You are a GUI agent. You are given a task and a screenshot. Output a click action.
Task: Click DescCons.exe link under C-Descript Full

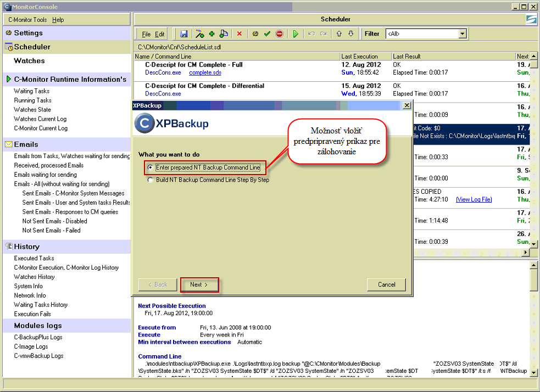click(x=163, y=72)
